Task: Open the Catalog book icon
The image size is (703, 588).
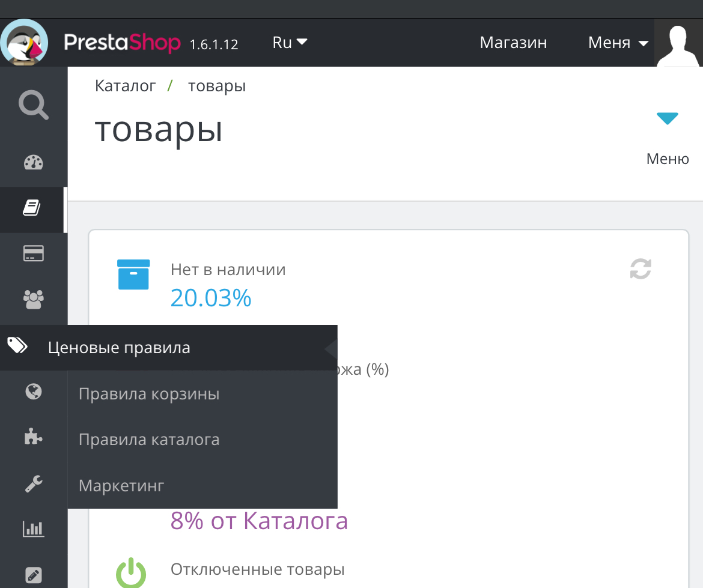Action: (32, 209)
